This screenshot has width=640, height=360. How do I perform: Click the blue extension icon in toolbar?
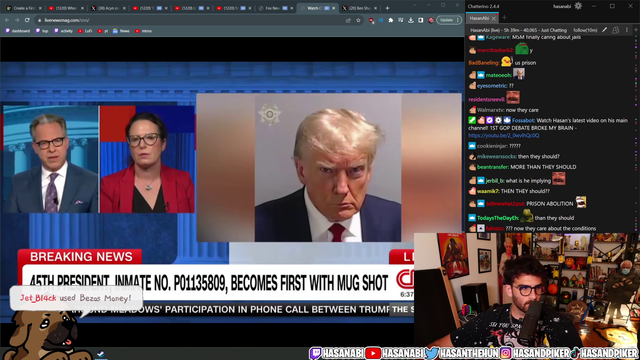[380, 20]
